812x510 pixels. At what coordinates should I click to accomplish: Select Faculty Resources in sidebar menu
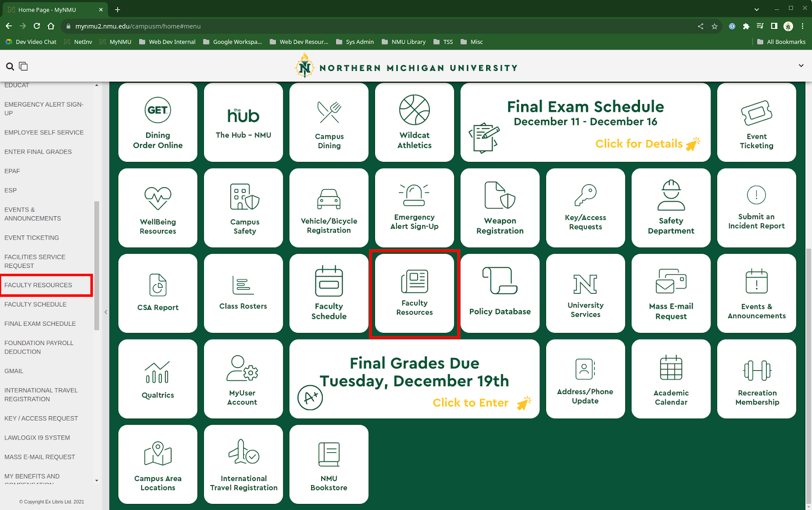pyautogui.click(x=39, y=285)
